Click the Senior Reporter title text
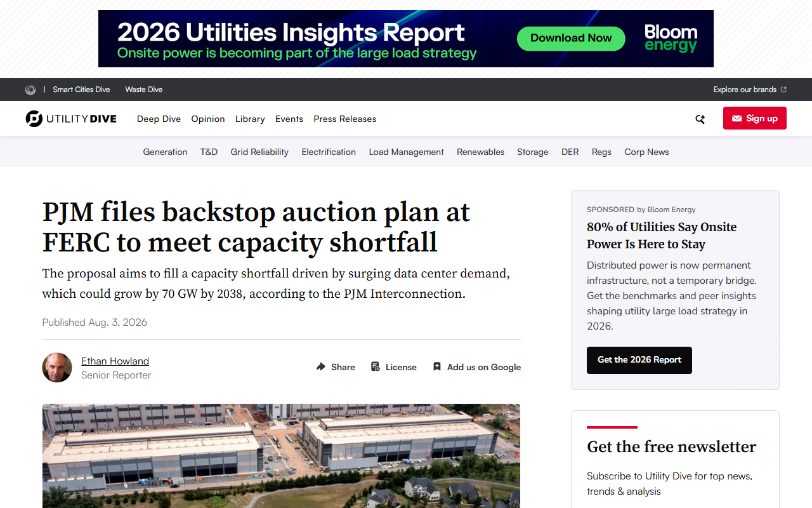This screenshot has width=812, height=508. point(116,375)
